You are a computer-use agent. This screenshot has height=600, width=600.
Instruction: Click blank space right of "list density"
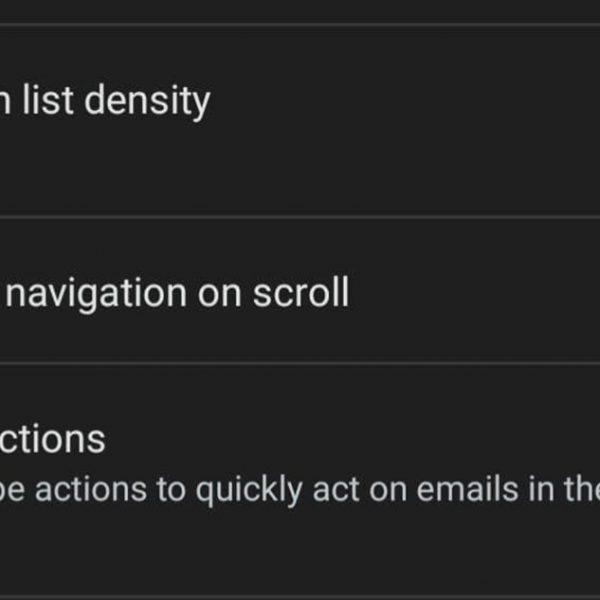click(x=420, y=102)
